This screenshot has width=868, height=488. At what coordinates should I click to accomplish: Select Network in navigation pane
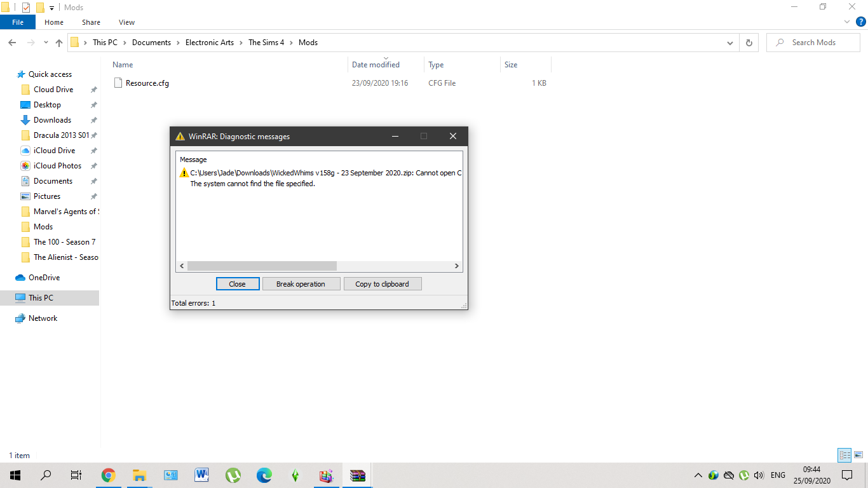click(x=43, y=318)
